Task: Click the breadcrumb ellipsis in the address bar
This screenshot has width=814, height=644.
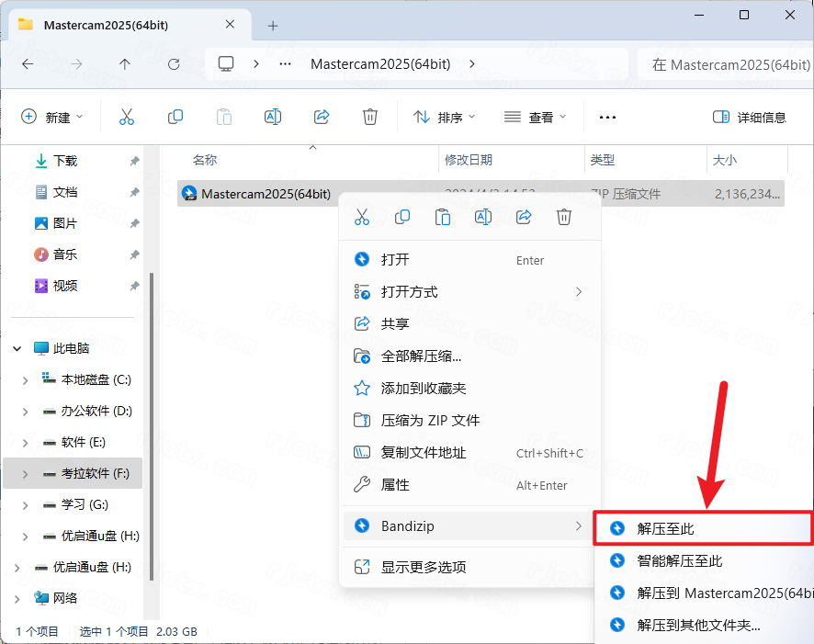Action: (x=285, y=63)
